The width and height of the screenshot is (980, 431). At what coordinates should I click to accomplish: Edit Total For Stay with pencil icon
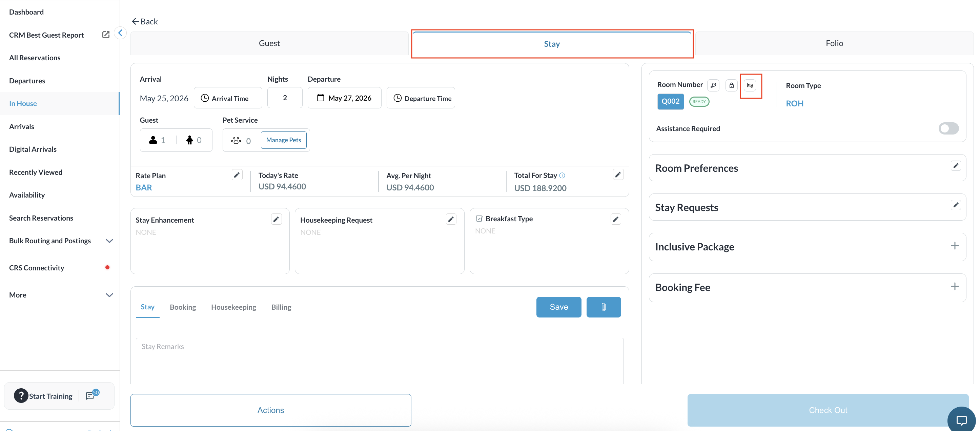pyautogui.click(x=618, y=175)
